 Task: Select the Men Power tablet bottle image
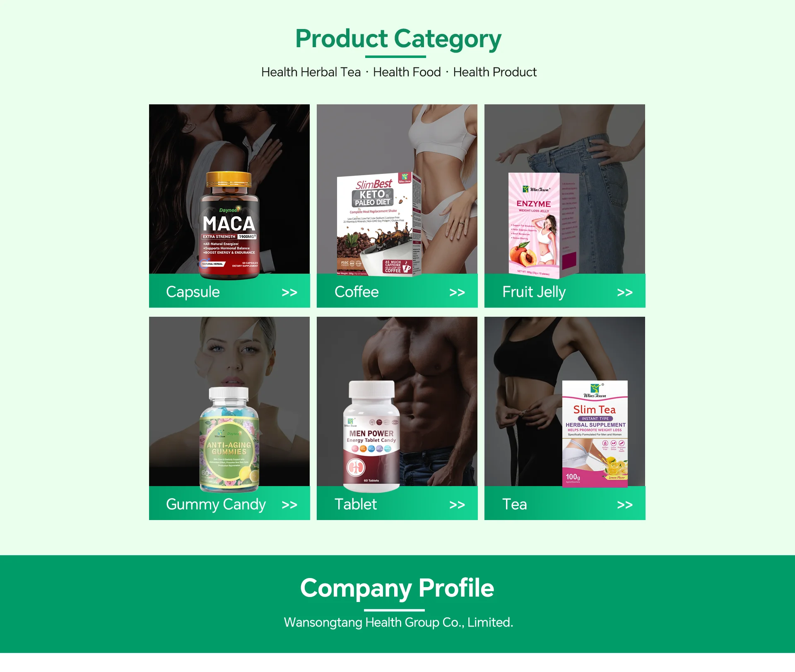click(371, 436)
